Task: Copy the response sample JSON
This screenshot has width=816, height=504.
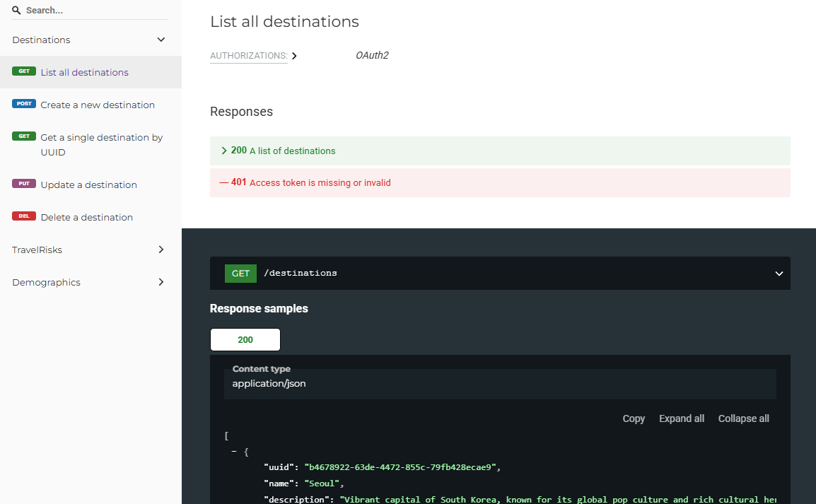Action: coord(633,418)
